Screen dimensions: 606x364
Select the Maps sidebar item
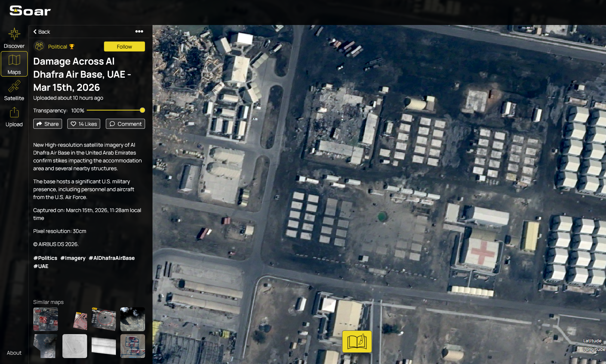click(x=14, y=64)
